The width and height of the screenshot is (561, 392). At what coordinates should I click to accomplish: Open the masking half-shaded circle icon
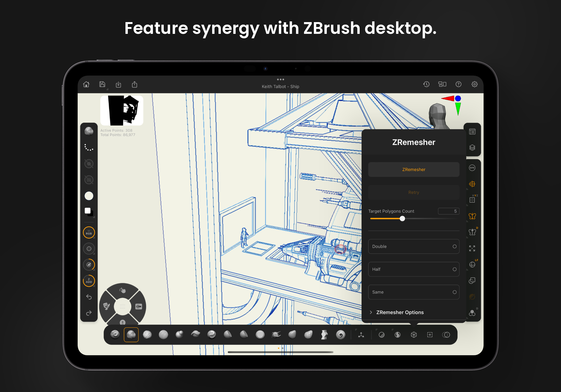tap(382, 335)
